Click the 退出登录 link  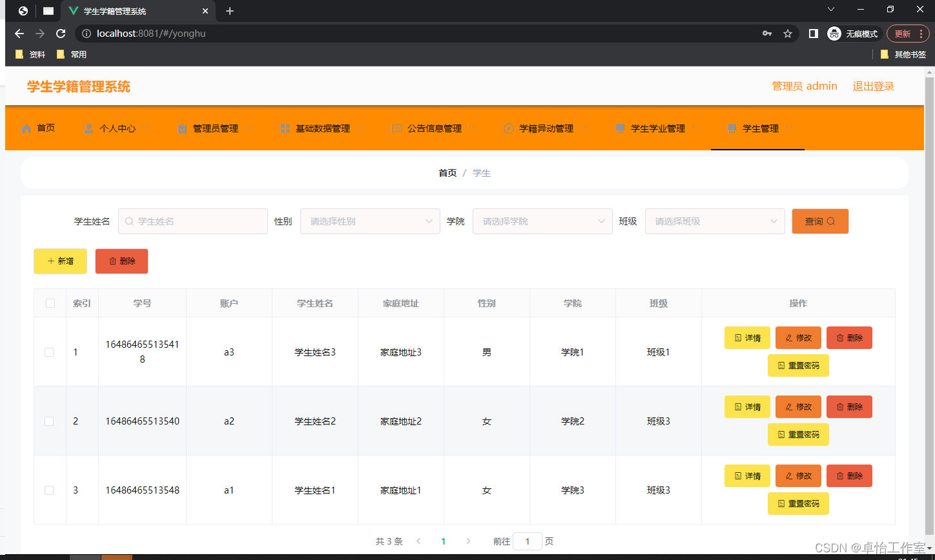tap(873, 86)
